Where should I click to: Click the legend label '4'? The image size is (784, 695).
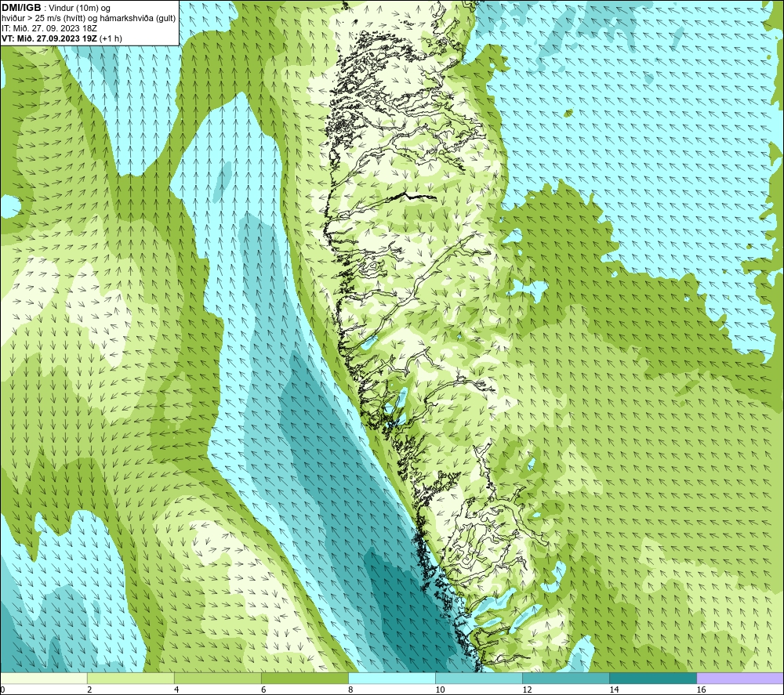pos(176,690)
